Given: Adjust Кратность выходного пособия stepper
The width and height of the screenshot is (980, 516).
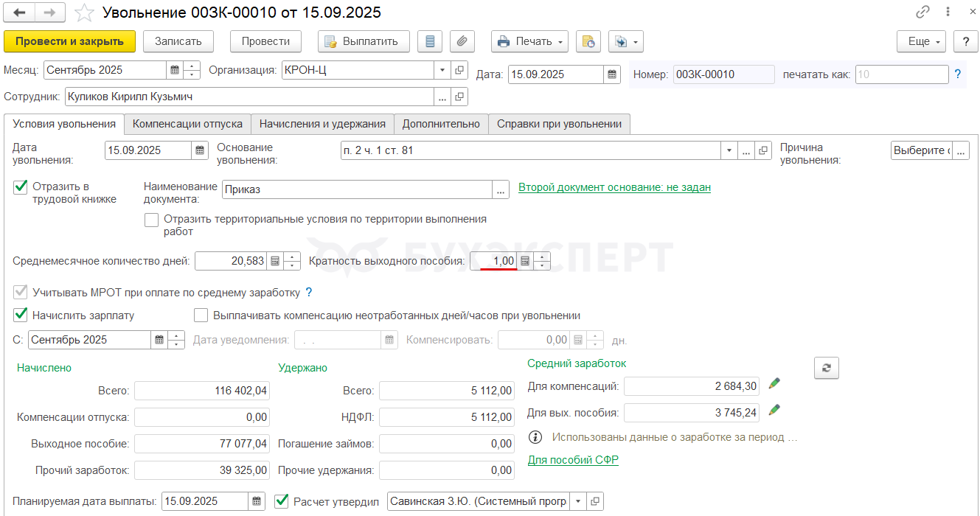Looking at the screenshot, I should 542,261.
